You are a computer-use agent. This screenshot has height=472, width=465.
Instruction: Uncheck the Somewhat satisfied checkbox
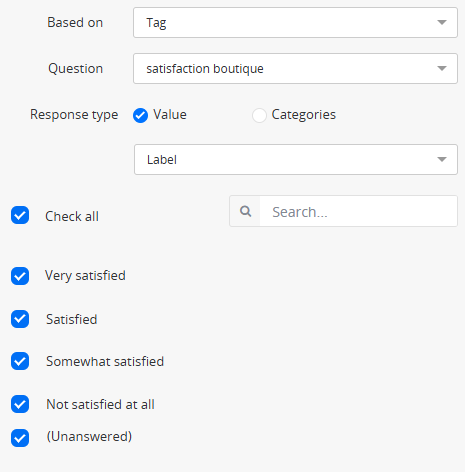point(20,361)
